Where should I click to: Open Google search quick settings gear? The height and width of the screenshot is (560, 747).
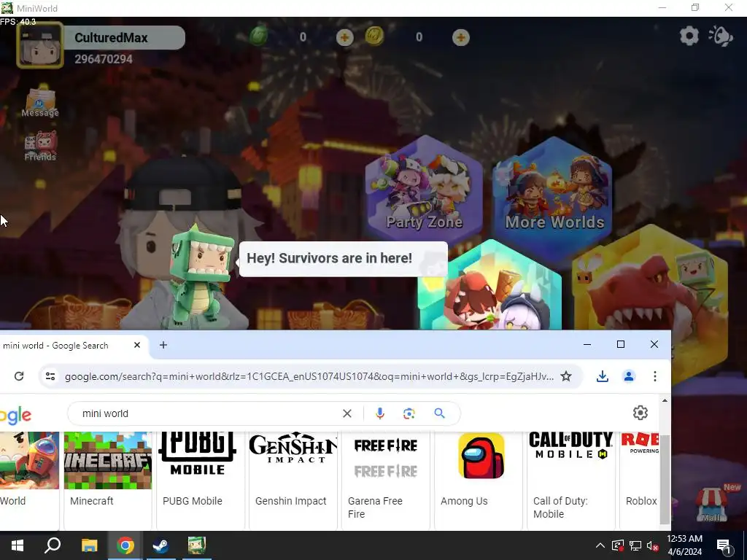(640, 413)
